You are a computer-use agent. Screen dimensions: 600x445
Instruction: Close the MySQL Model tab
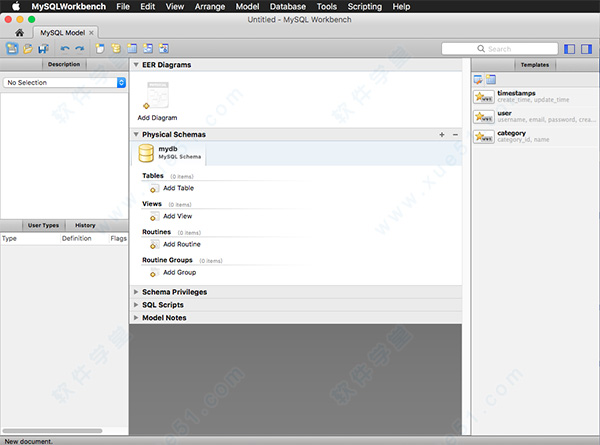[x=91, y=33]
